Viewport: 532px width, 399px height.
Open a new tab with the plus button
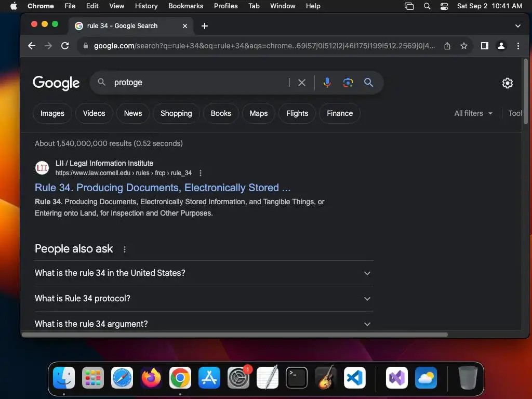tap(205, 26)
